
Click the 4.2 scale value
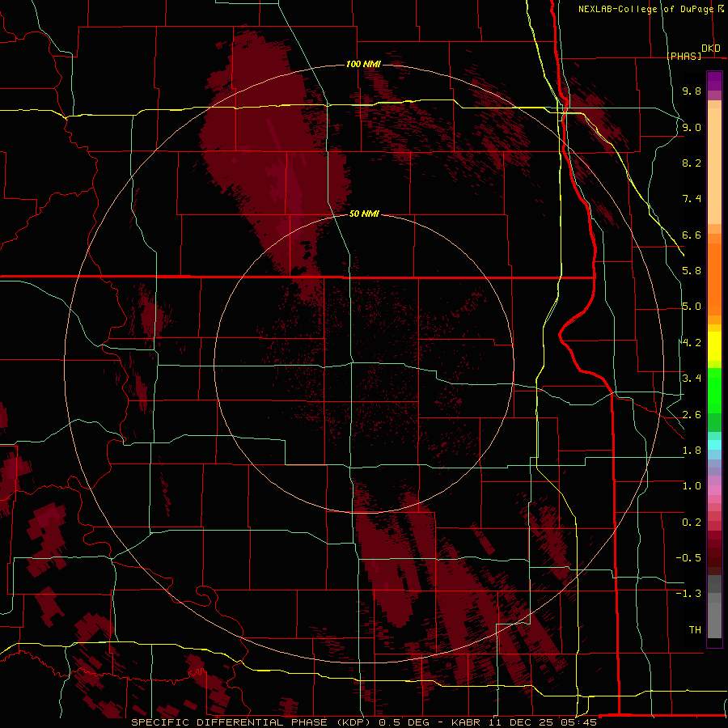point(692,343)
